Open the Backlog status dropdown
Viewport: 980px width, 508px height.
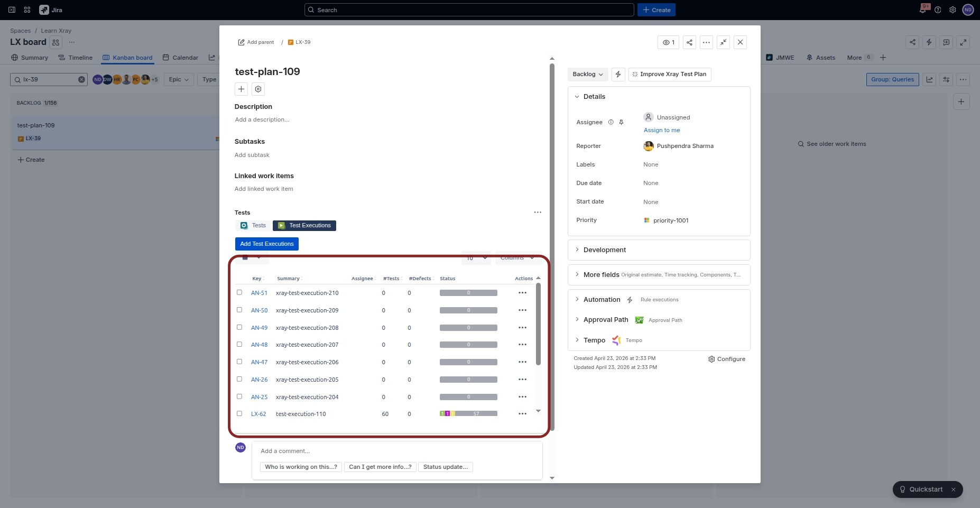tap(588, 74)
